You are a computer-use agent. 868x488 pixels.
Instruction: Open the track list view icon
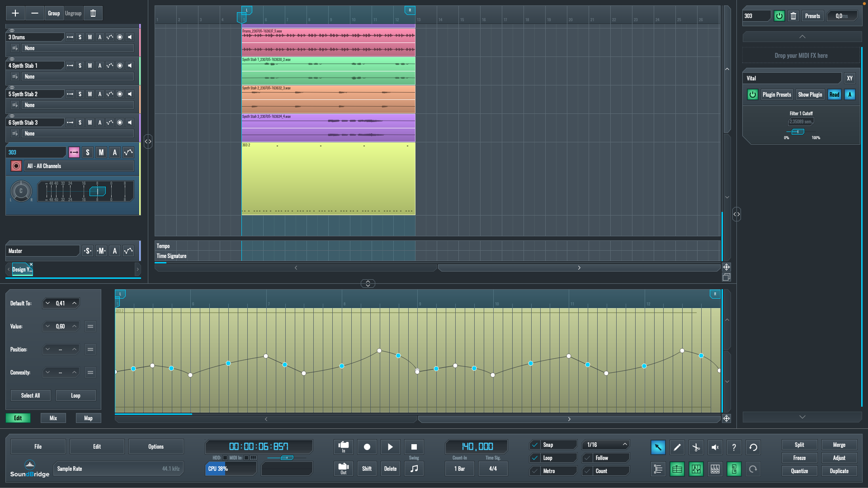(x=658, y=469)
